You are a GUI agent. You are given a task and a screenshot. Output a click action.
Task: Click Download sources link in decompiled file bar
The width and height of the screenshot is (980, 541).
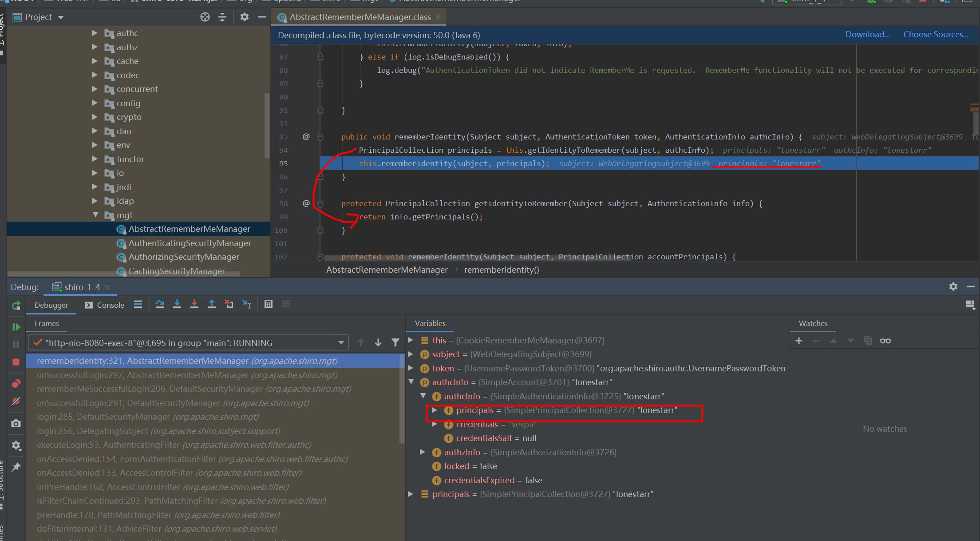tap(867, 34)
